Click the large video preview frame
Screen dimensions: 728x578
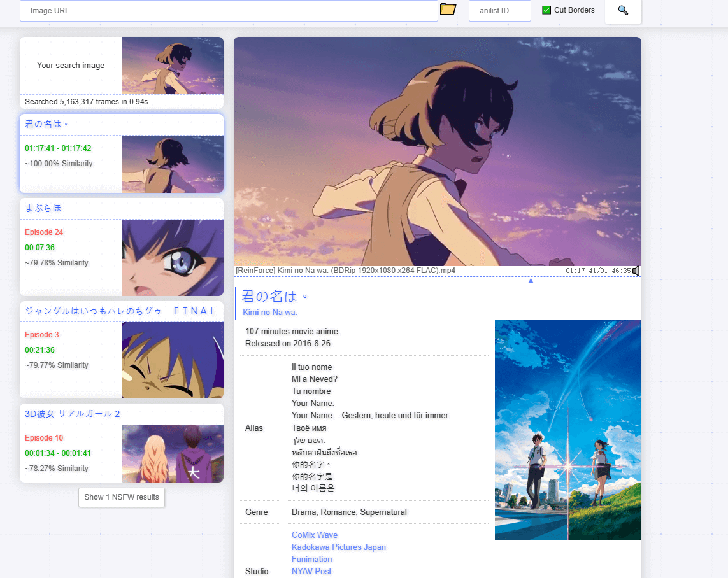tap(438, 152)
